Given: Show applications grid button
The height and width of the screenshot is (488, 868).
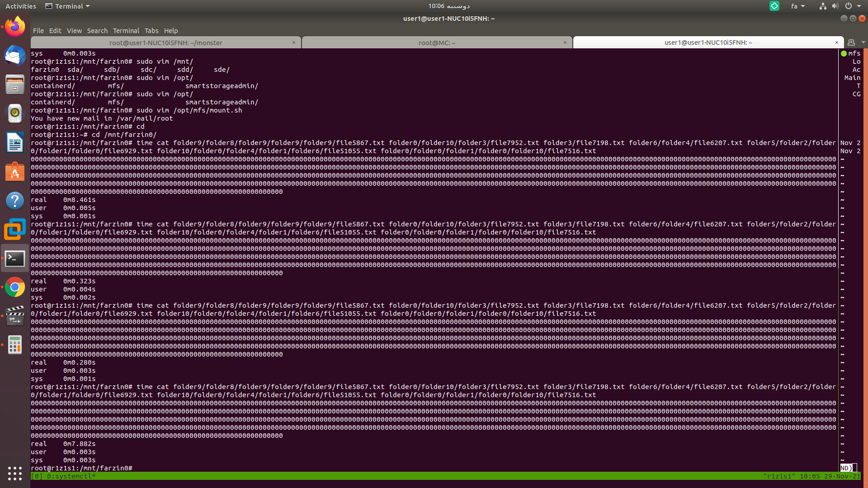Looking at the screenshot, I should tap(15, 473).
